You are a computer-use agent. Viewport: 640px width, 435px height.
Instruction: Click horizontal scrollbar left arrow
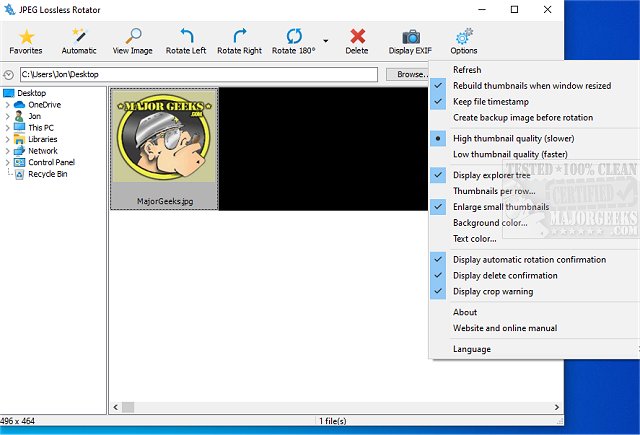[116, 407]
